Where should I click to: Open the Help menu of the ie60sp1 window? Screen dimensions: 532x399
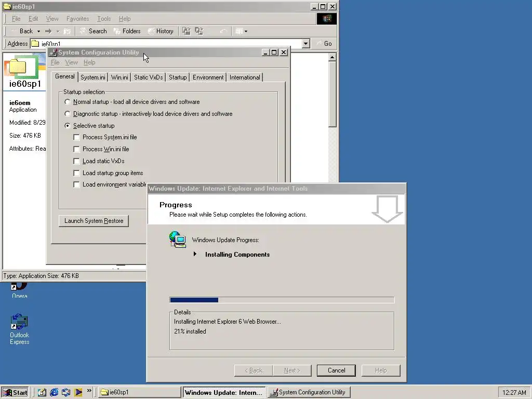[x=125, y=19]
